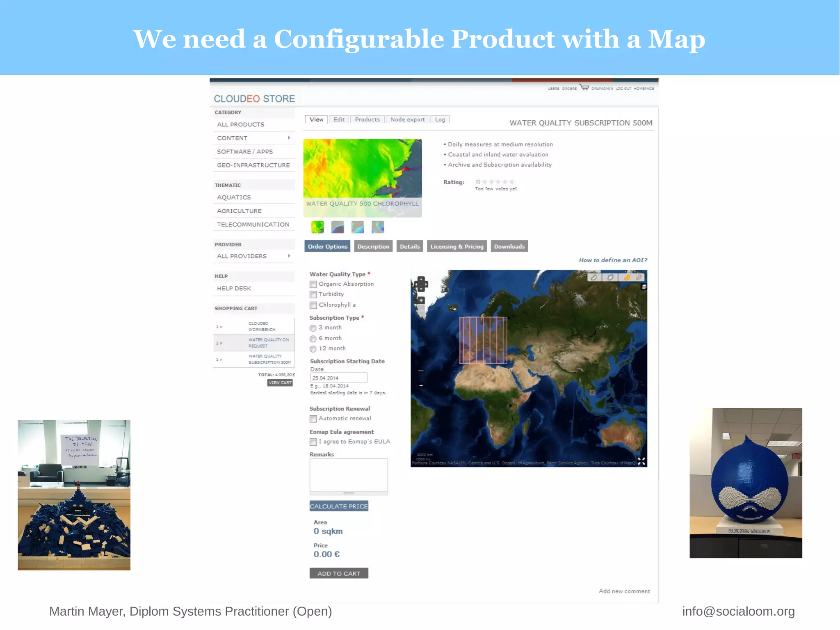
Task: Enable Automatic renewal checkbox
Action: point(313,419)
